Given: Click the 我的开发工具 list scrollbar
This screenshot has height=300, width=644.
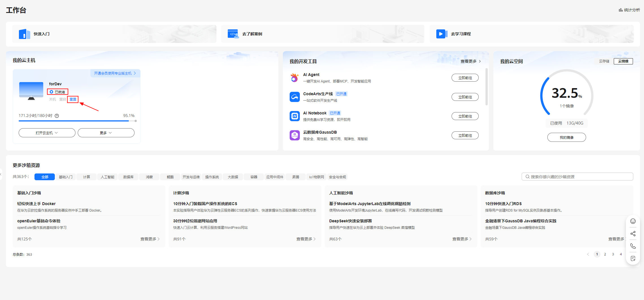Looking at the screenshot, I should tap(486, 86).
